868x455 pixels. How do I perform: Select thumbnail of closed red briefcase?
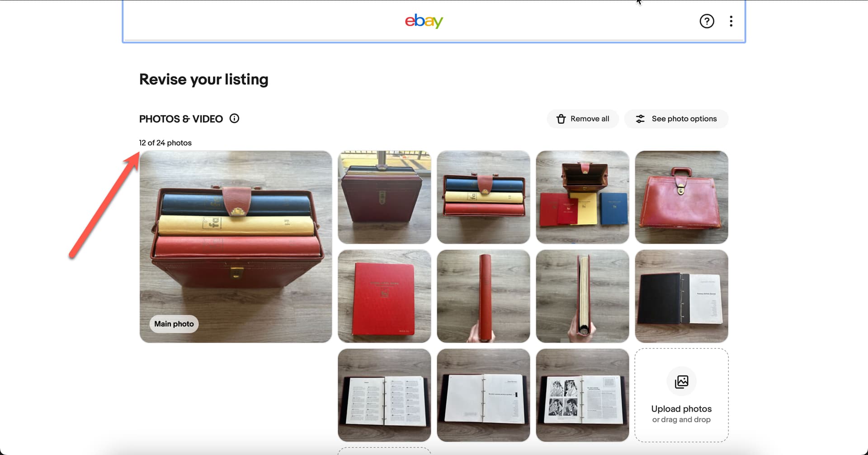tap(681, 197)
